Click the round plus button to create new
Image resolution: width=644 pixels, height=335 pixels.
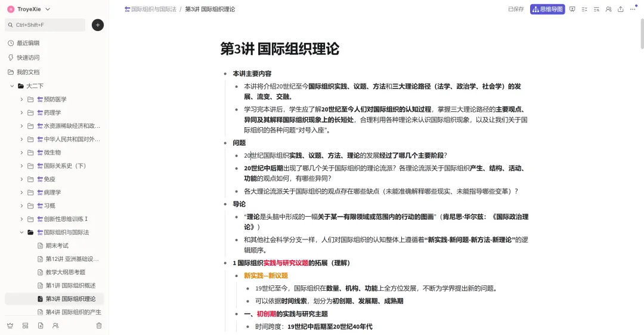pyautogui.click(x=97, y=25)
